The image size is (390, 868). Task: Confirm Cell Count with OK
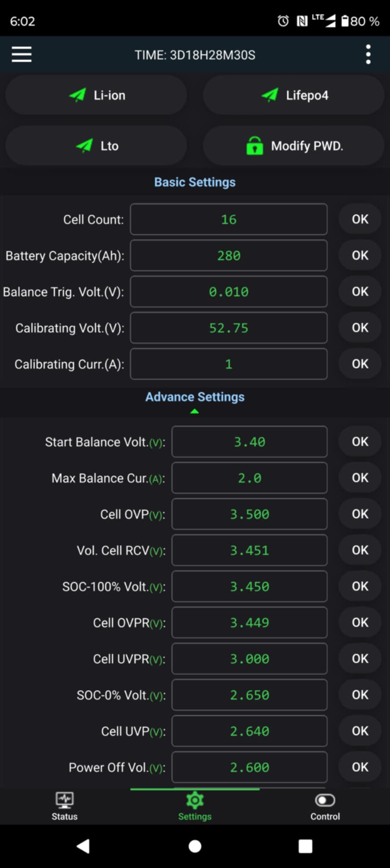[360, 219]
